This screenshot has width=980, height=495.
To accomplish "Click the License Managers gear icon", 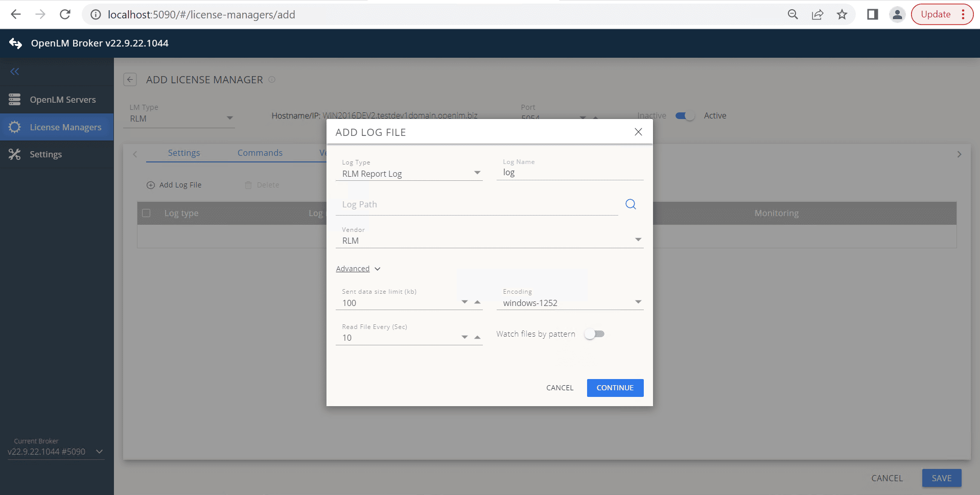I will click(x=15, y=127).
